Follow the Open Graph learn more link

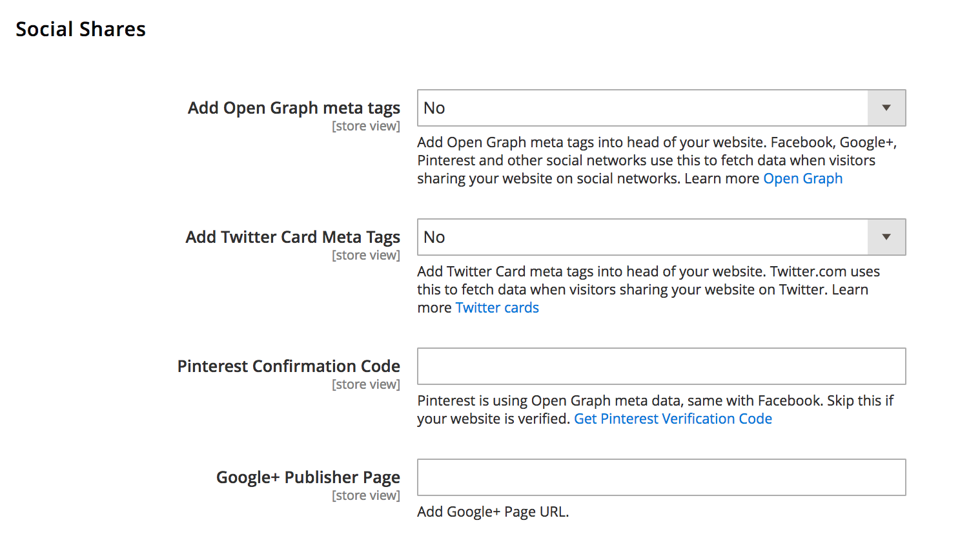[x=802, y=179]
